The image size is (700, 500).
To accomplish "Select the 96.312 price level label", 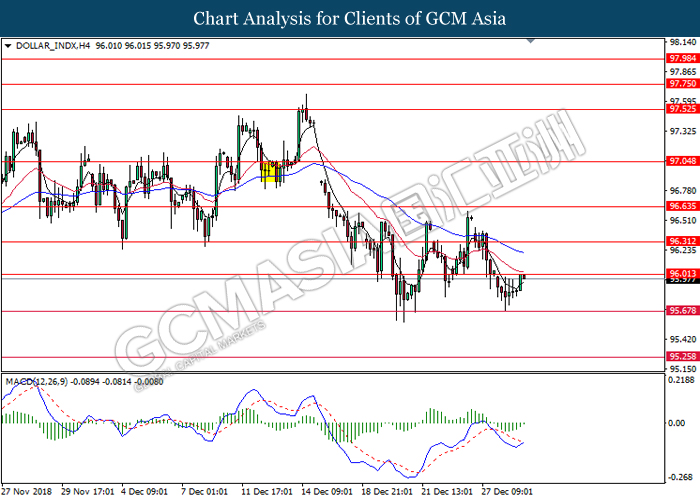I will pyautogui.click(x=683, y=242).
